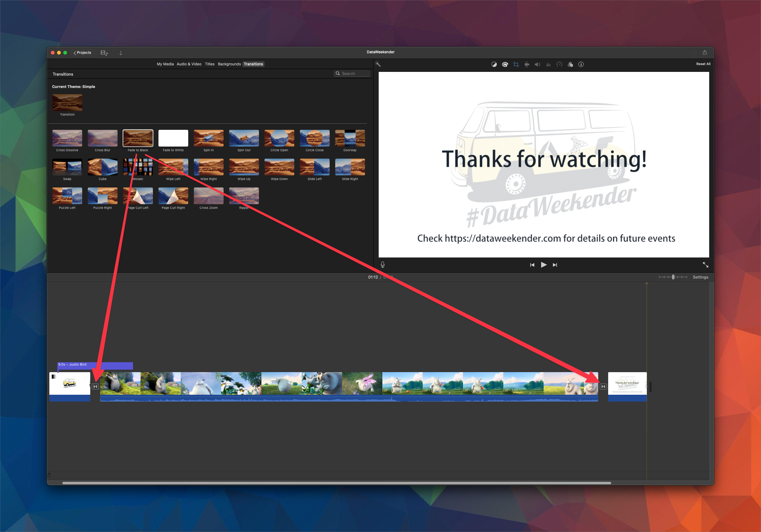Open clip filter and audio effects
761x532 pixels.
(570, 64)
